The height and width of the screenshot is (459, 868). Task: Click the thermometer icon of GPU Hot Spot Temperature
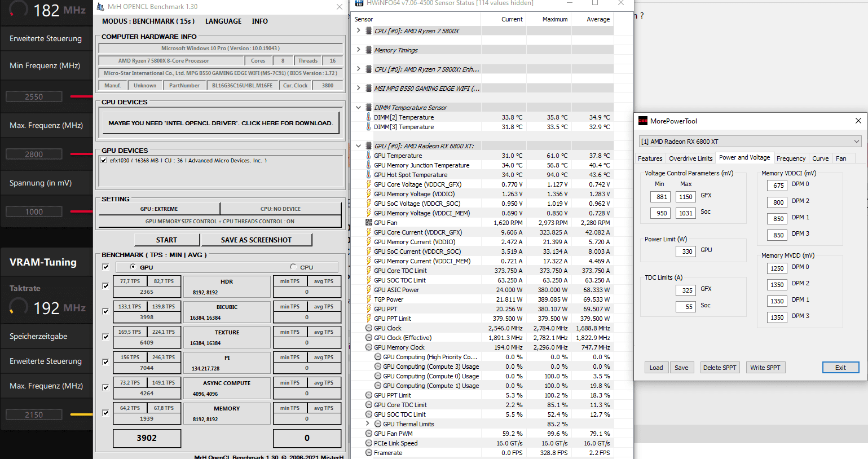tap(369, 175)
